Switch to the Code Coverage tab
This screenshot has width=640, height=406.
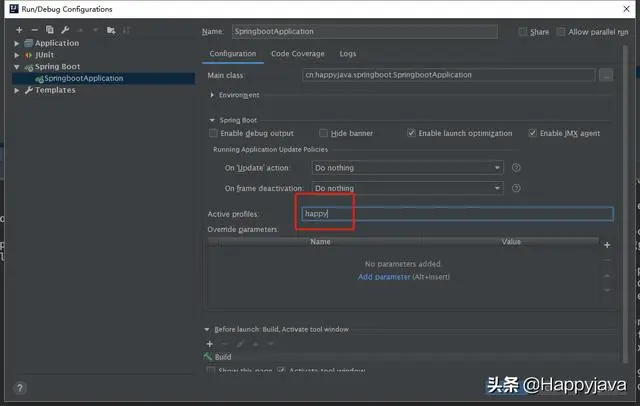[298, 53]
